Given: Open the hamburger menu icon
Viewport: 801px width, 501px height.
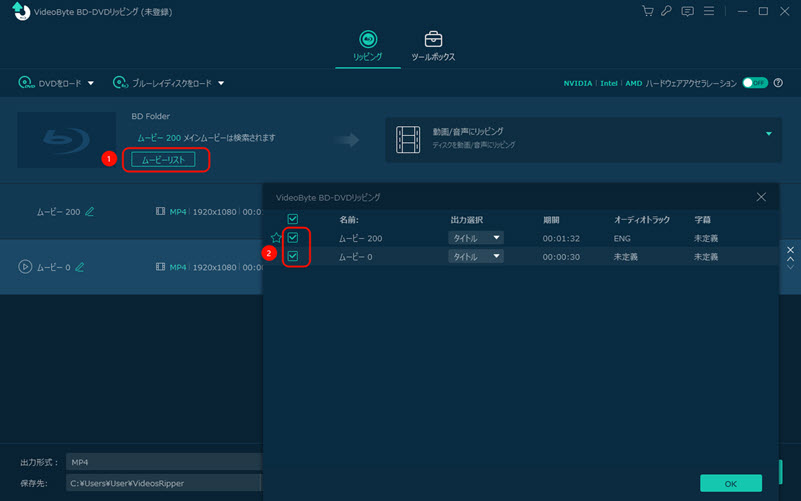Looking at the screenshot, I should [709, 11].
